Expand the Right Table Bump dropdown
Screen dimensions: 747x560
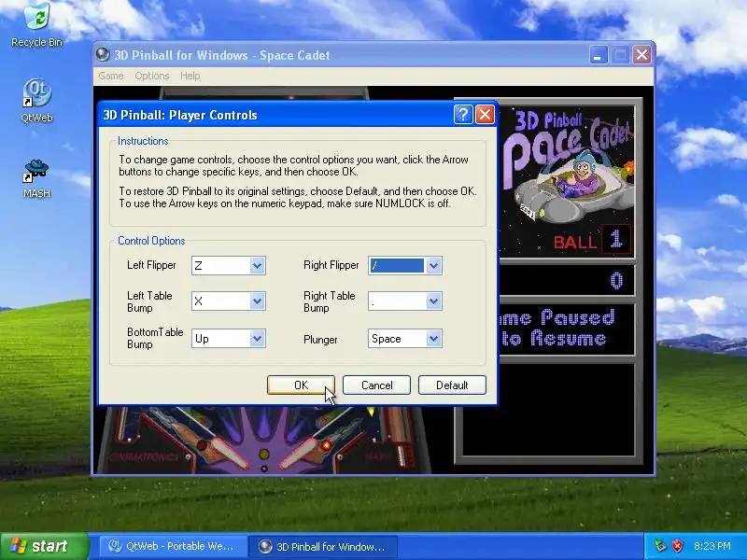(433, 301)
